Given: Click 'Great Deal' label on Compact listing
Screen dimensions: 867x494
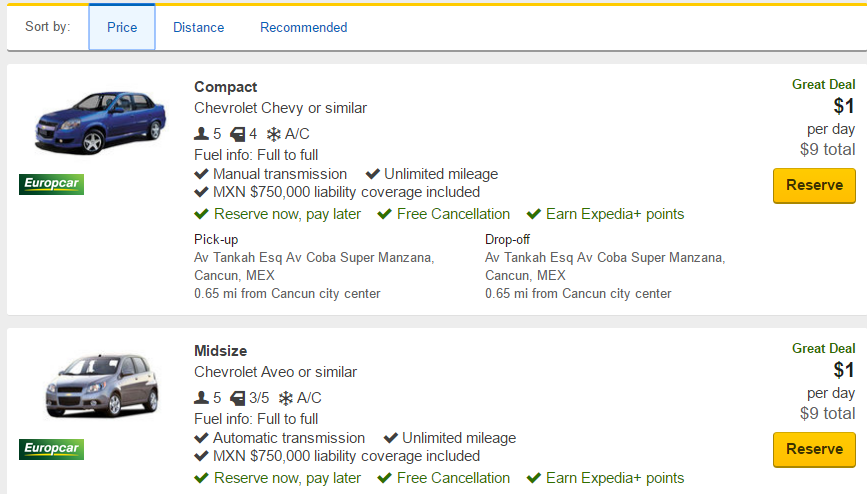Looking at the screenshot, I should (823, 84).
